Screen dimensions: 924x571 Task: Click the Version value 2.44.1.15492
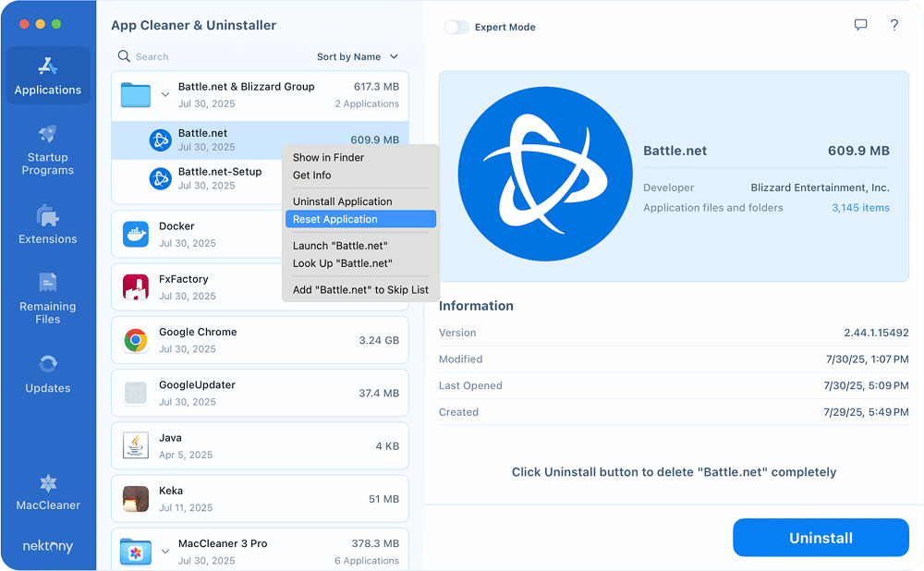[x=876, y=333]
